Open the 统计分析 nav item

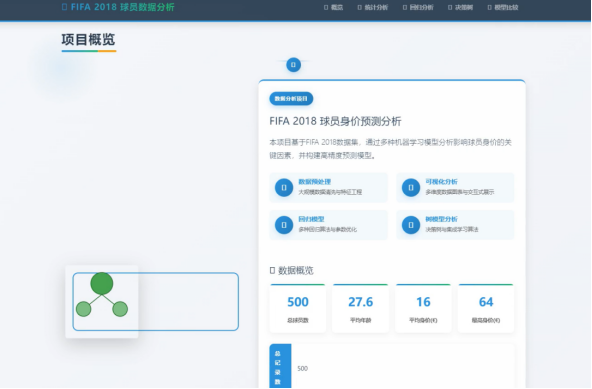(373, 8)
